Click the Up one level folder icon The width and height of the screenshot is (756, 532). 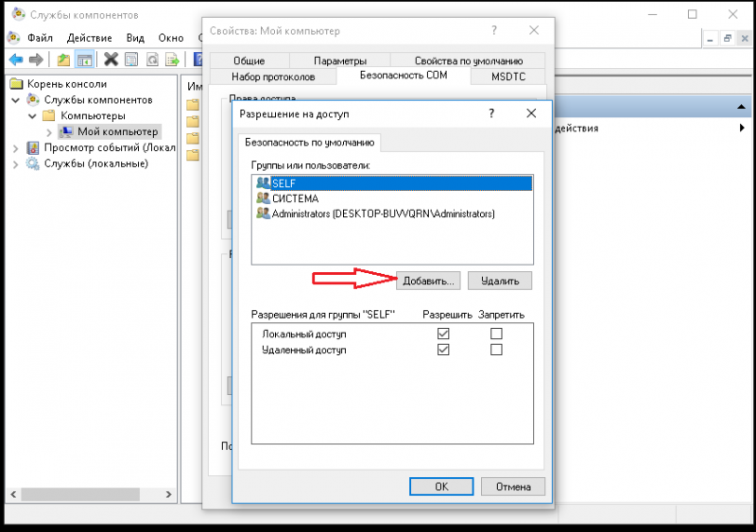(x=63, y=60)
